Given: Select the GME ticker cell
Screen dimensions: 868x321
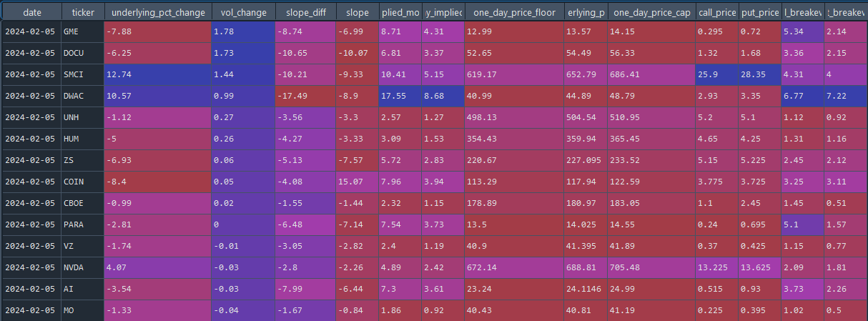Looking at the screenshot, I should point(83,32).
